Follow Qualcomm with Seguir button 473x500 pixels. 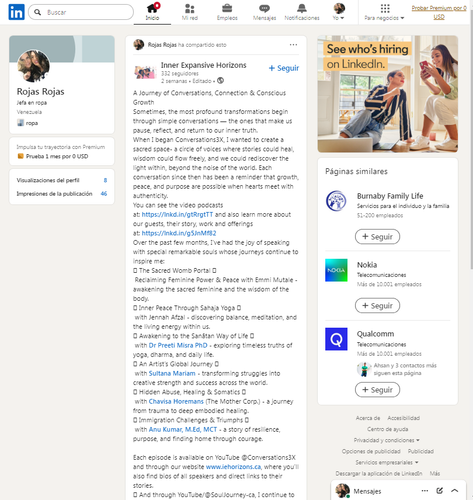[x=377, y=390]
